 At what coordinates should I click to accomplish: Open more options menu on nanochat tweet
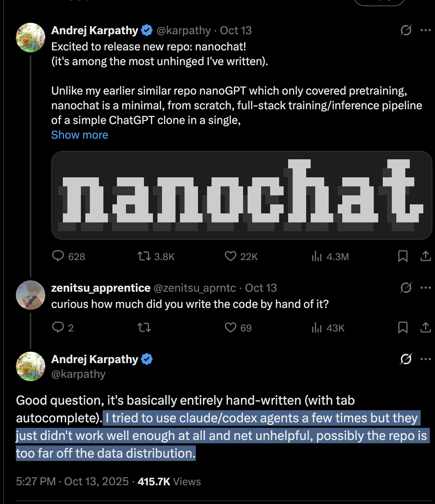pyautogui.click(x=425, y=30)
